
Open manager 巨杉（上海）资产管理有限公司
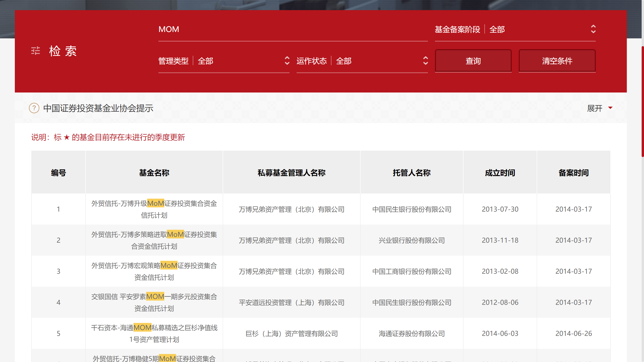(x=291, y=334)
